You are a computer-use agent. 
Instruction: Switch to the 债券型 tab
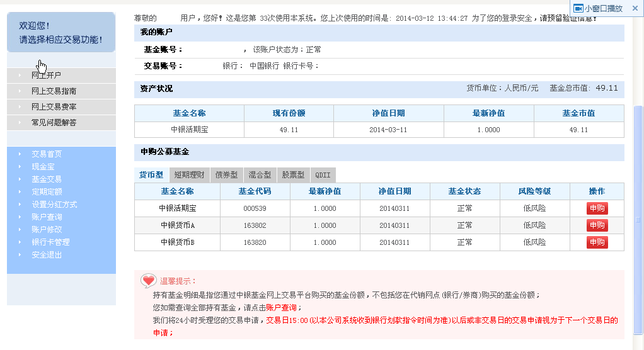click(x=226, y=175)
